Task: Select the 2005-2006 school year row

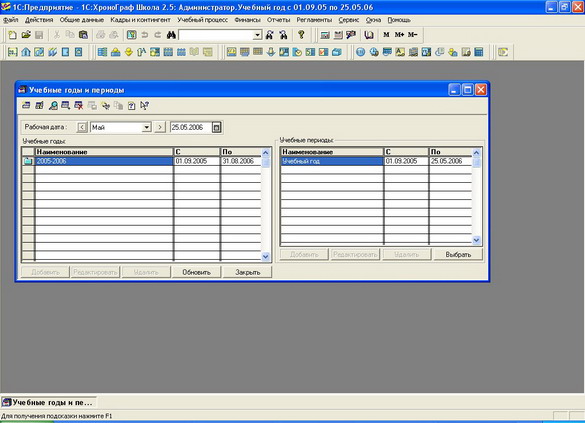Action: (142, 161)
